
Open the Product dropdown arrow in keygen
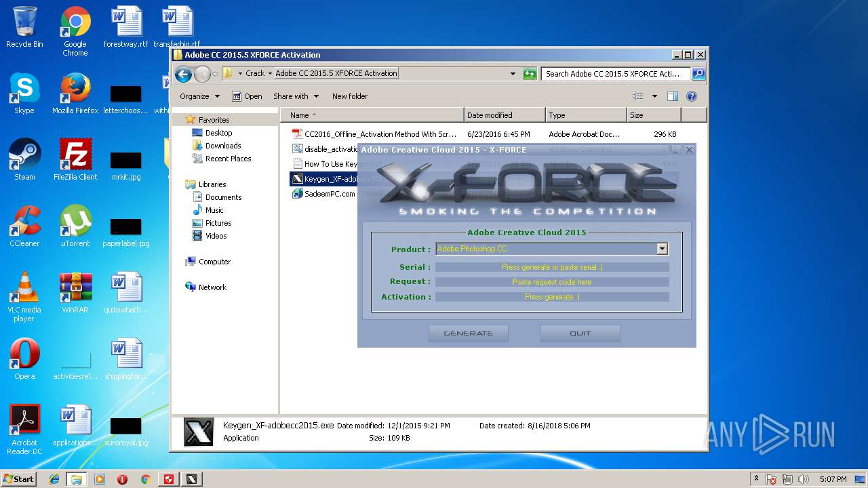point(662,249)
